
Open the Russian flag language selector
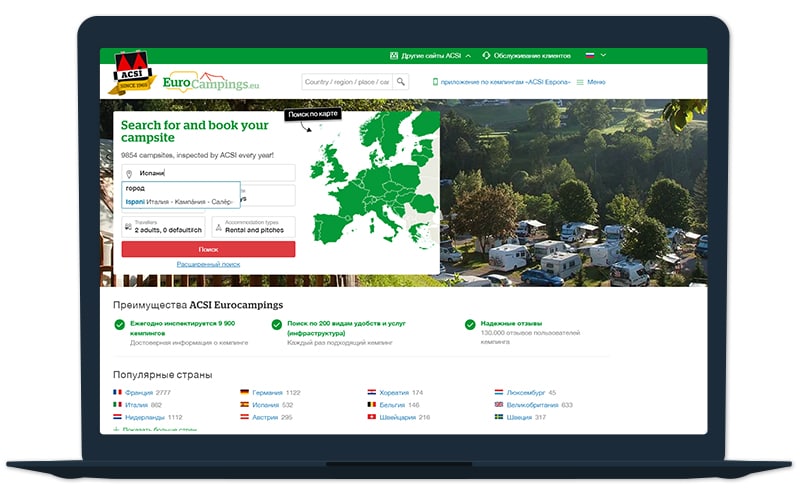point(595,55)
